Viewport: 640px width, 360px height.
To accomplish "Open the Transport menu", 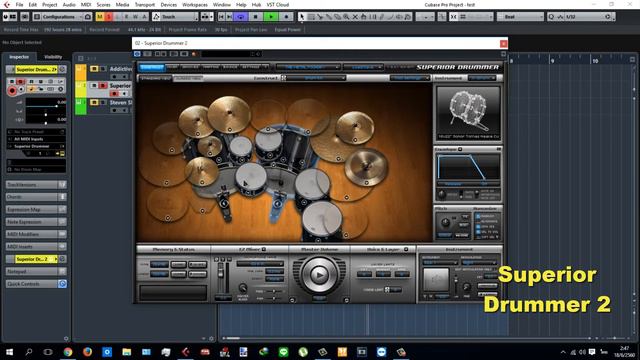I will (x=144, y=4).
